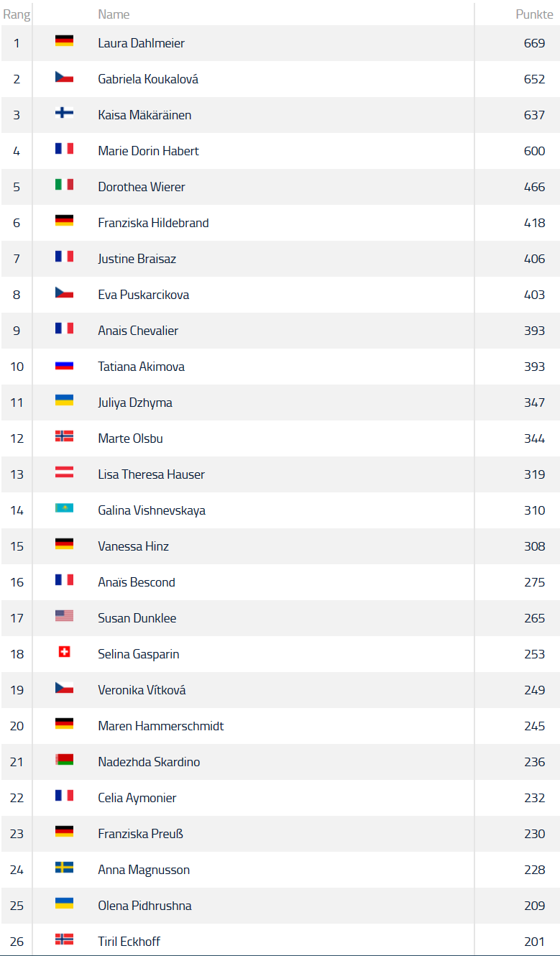Click the Norwegian flag beside Marte Olsbu
This screenshot has width=560, height=956.
pyautogui.click(x=64, y=436)
